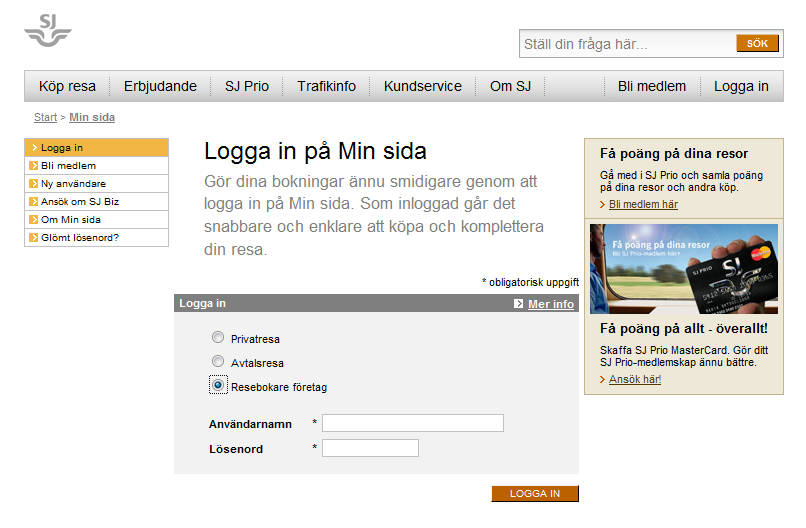Follow the Start breadcrumb link
806x528 pixels.
coord(45,117)
